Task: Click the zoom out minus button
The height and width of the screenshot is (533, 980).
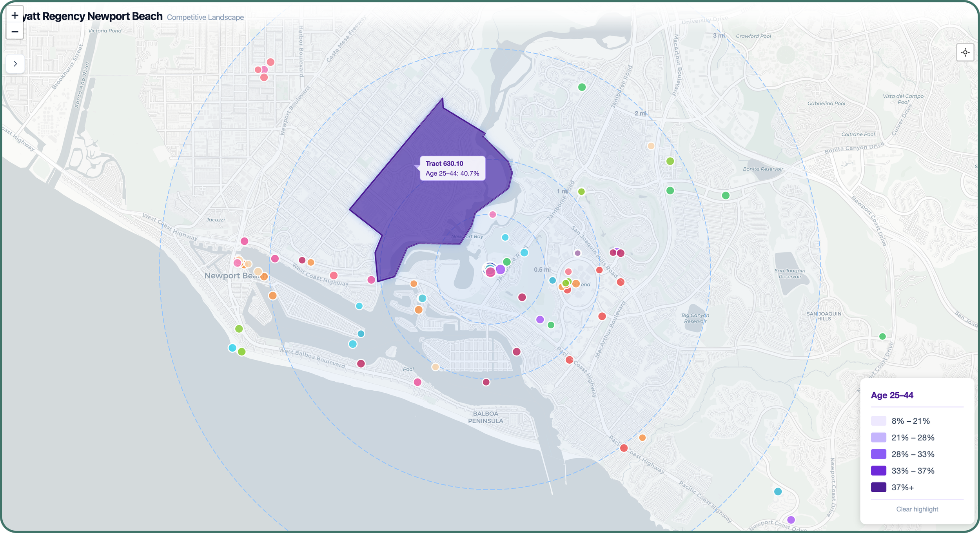Action: (x=15, y=31)
